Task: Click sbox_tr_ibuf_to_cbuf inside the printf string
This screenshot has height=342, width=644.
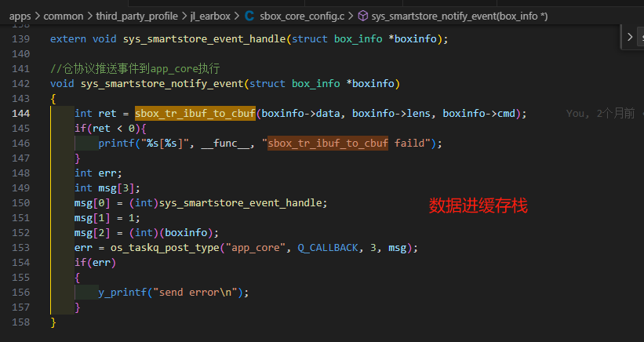Action: (328, 144)
